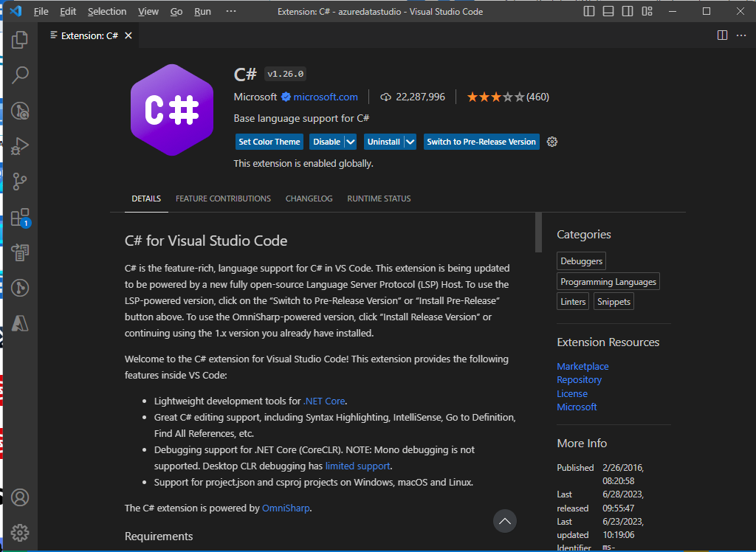Click the C# extension's star rating
Viewport: 756px width, 552px height.
coord(496,96)
